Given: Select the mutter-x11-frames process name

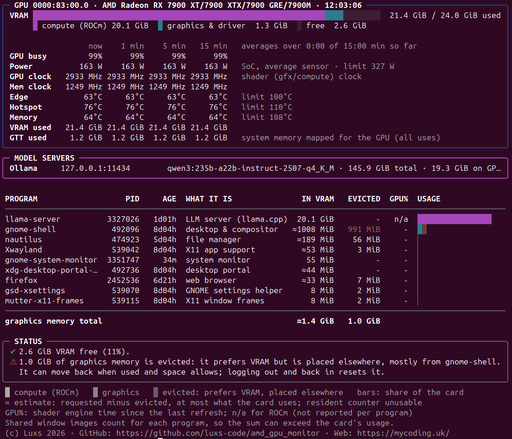Looking at the screenshot, I should tap(44, 301).
